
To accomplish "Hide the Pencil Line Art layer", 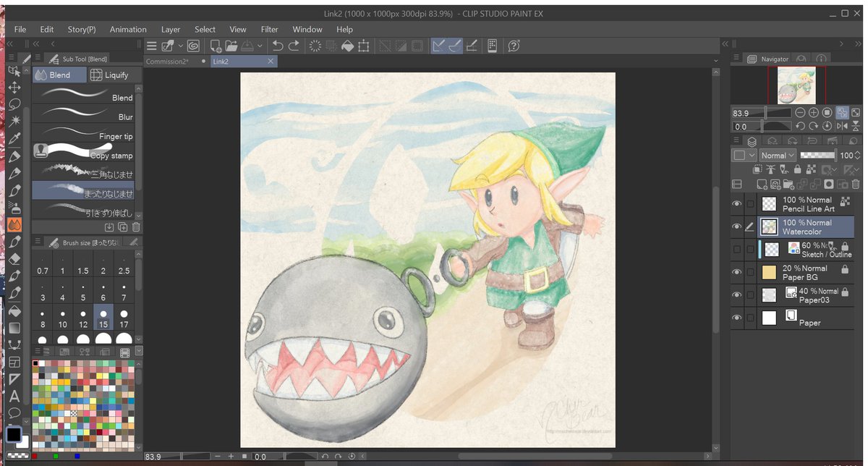I will point(736,204).
